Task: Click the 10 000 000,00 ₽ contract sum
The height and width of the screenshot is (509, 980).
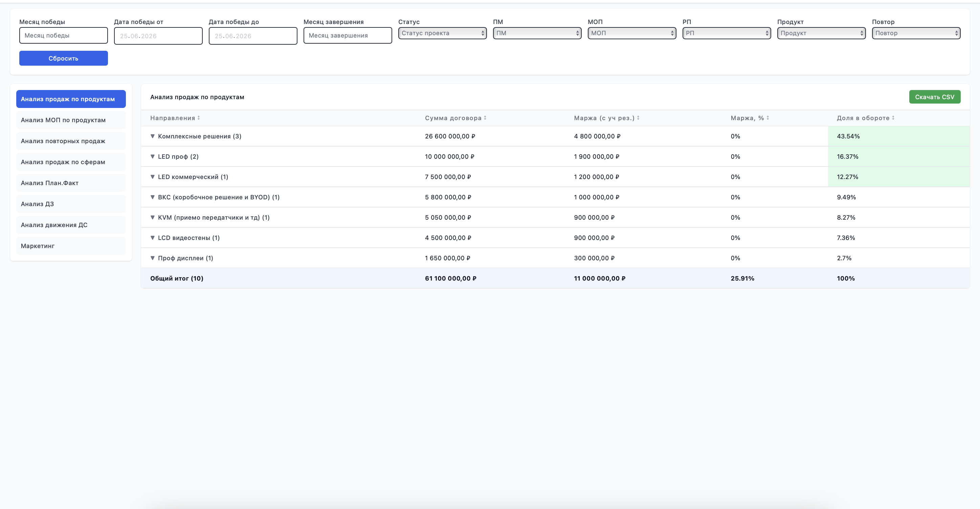Action: click(450, 156)
